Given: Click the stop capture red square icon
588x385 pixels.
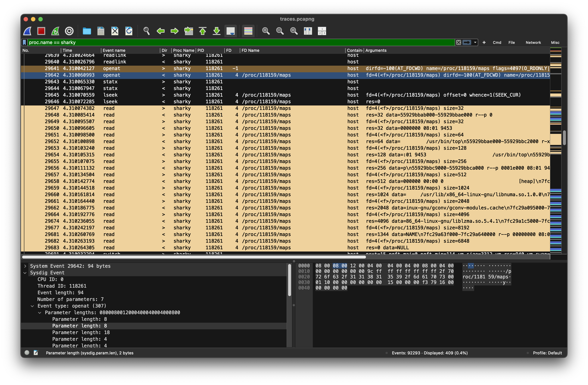Looking at the screenshot, I should 41,31.
